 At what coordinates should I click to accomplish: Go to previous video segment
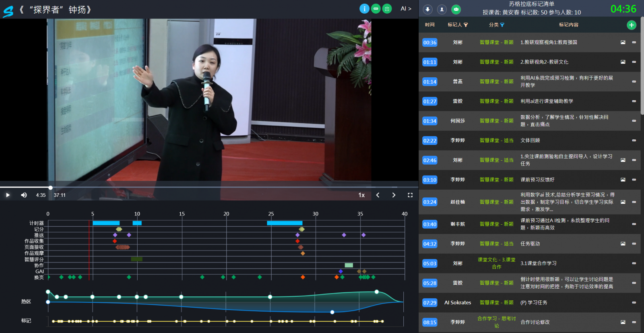point(378,195)
